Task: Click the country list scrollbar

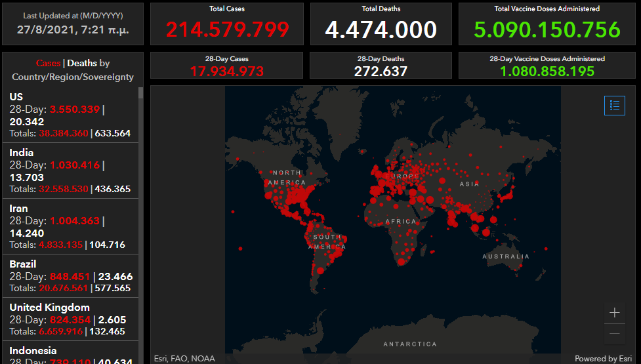Action: pyautogui.click(x=140, y=197)
